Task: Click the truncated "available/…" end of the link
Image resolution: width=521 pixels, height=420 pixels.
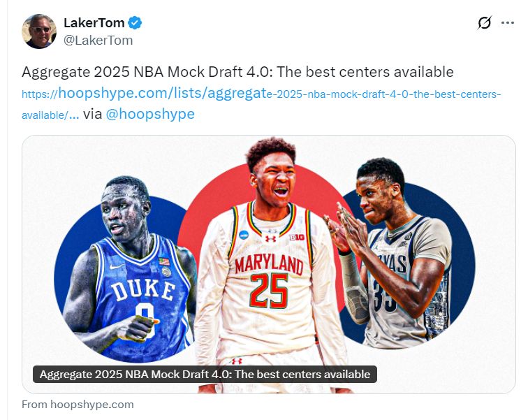Action: click(x=50, y=115)
